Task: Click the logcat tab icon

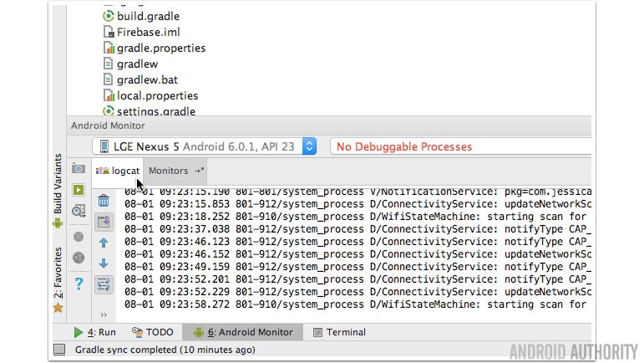Action: click(x=102, y=171)
